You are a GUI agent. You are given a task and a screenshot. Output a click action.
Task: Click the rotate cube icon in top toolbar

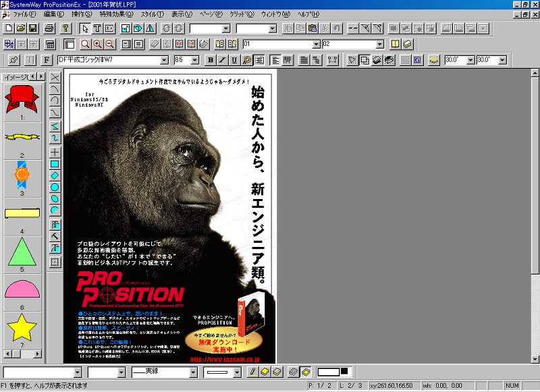coord(138,28)
